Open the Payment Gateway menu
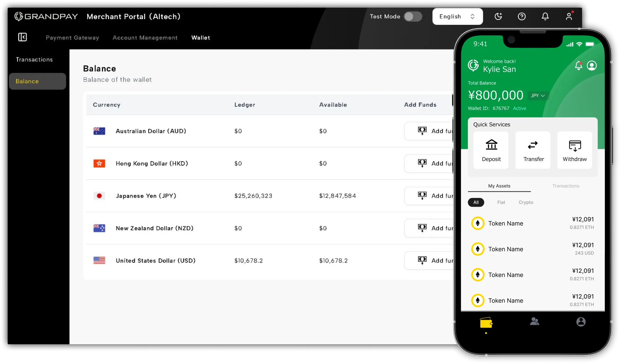This screenshot has height=364, width=621. [72, 38]
